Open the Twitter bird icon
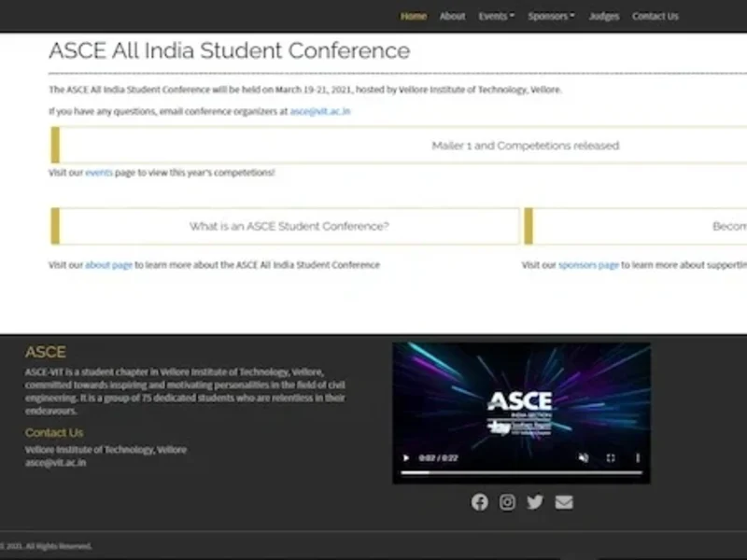Viewport: 747px width, 560px height. (535, 502)
